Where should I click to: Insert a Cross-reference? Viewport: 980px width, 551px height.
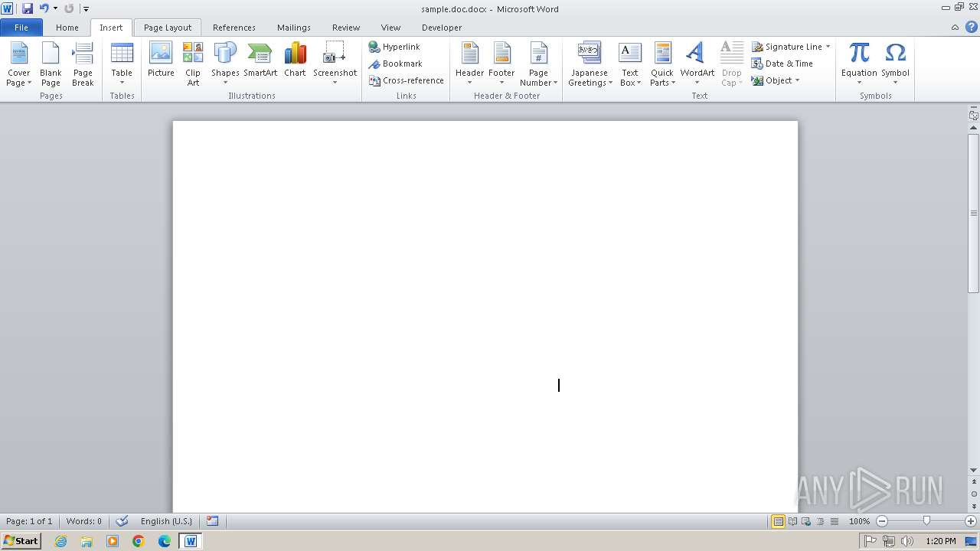[x=406, y=80]
